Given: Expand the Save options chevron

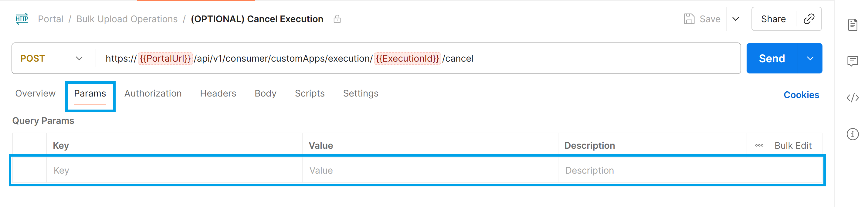Looking at the screenshot, I should 735,19.
